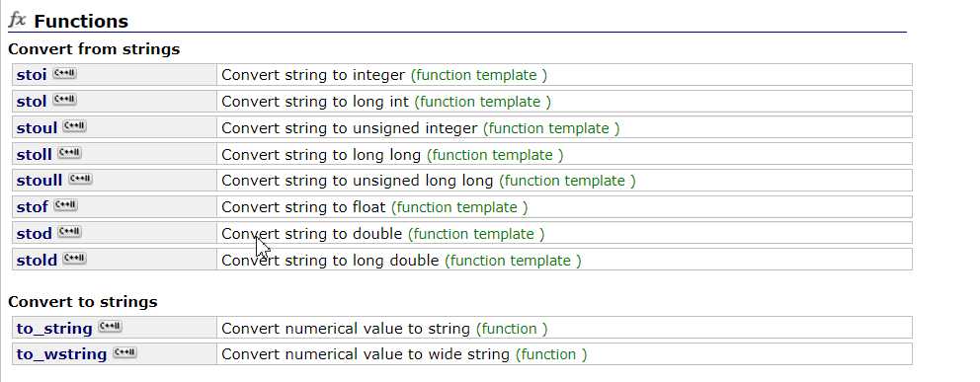The image size is (980, 382).
Task: Click the fx icon beside Functions heading
Action: [x=17, y=20]
